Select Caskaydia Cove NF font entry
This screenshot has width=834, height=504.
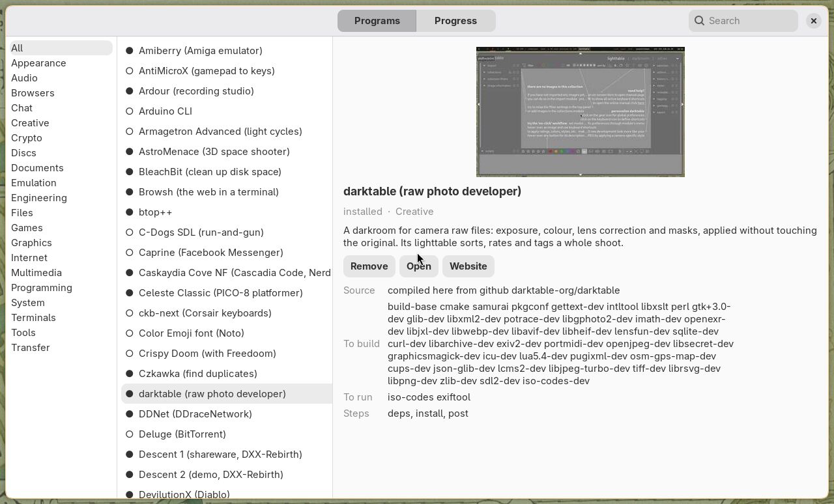coord(226,273)
